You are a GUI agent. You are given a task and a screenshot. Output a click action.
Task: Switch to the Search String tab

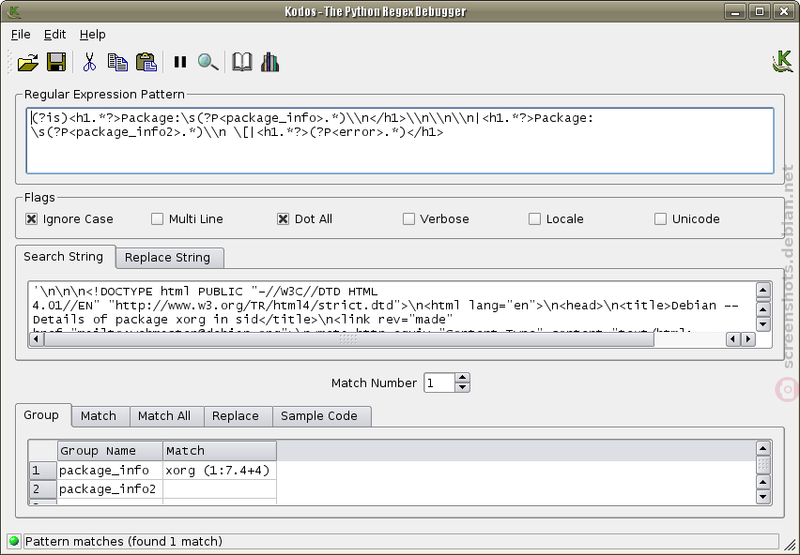point(64,257)
